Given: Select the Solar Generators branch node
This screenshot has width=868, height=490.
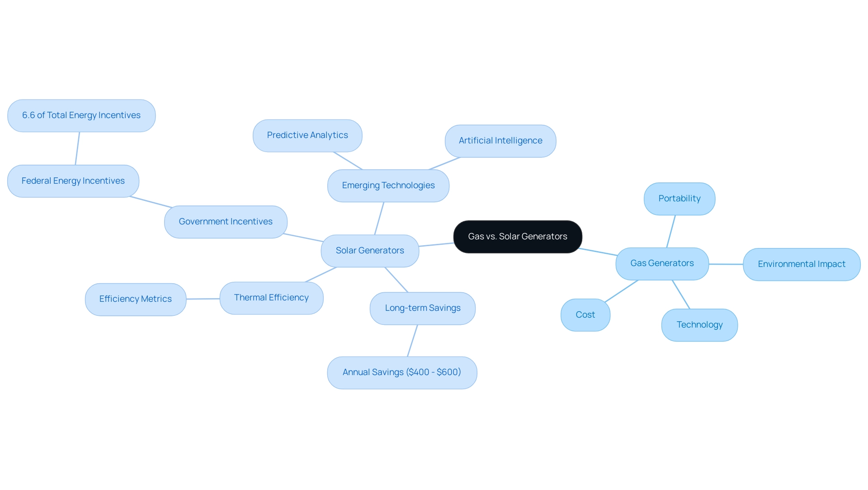Looking at the screenshot, I should pos(370,250).
